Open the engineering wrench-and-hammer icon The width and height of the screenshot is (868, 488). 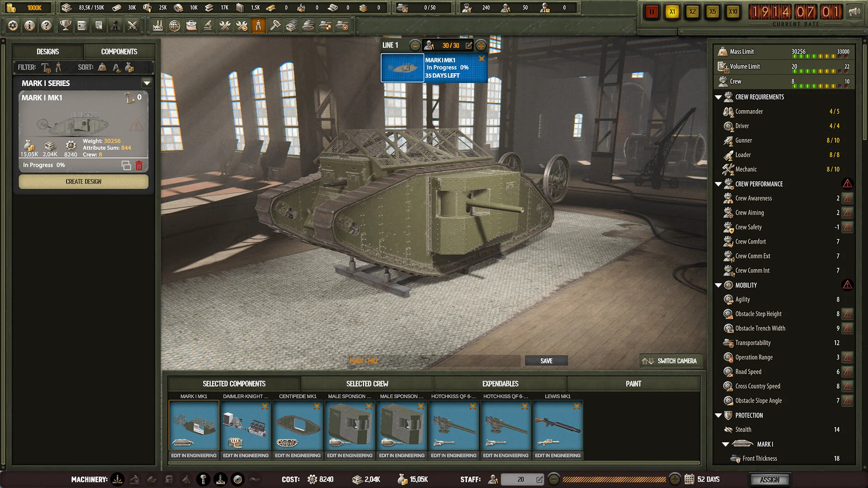pyautogui.click(x=224, y=26)
